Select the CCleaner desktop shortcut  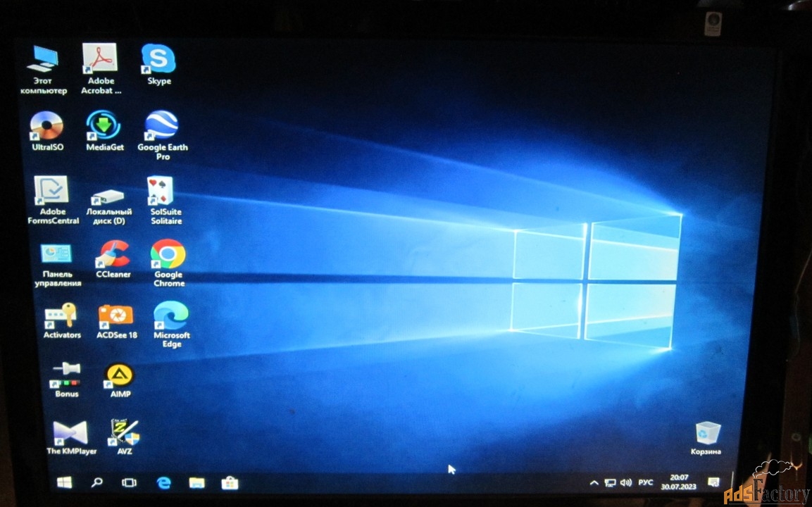click(113, 259)
